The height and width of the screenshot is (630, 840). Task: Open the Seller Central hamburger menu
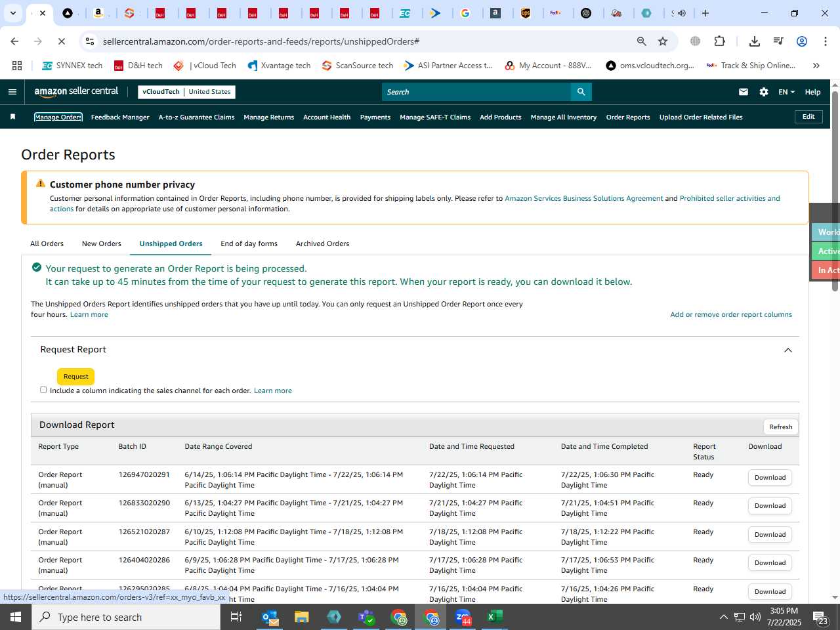pos(12,92)
